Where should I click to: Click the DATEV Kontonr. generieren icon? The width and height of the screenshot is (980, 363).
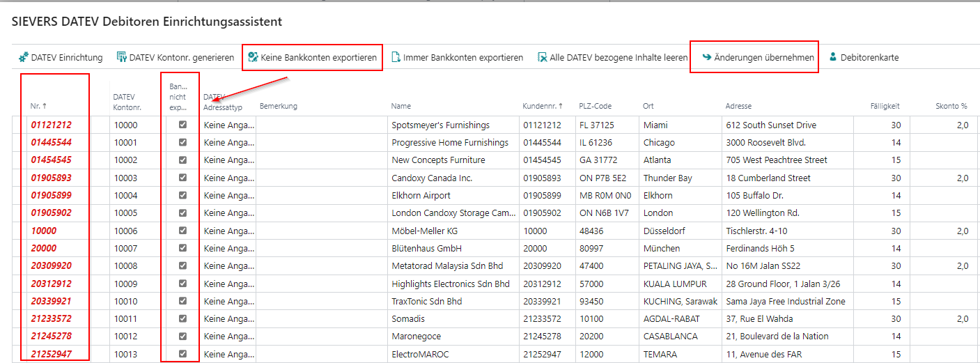click(121, 58)
